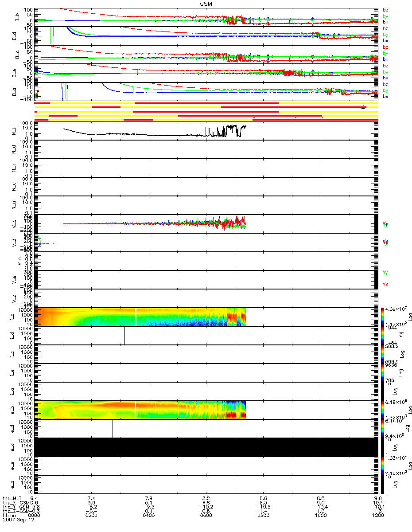Select the B_c axis label
Viewport: 412px width, 532px height.
[18, 54]
